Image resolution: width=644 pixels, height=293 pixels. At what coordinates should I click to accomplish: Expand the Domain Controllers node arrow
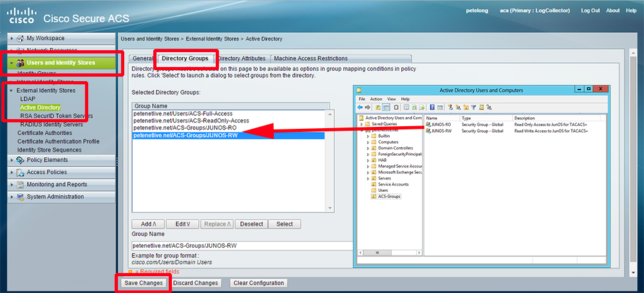click(368, 148)
